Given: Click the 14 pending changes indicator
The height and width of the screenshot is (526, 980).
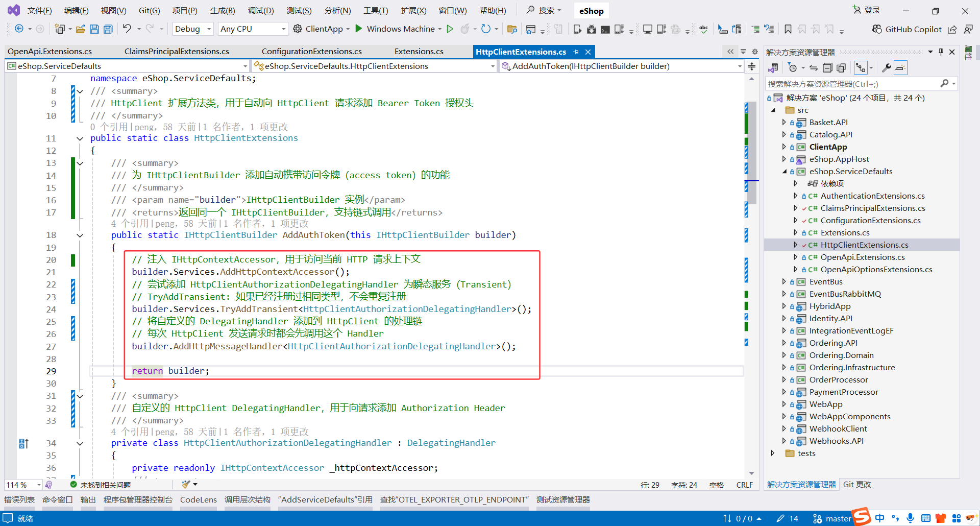Looking at the screenshot, I should 788,518.
